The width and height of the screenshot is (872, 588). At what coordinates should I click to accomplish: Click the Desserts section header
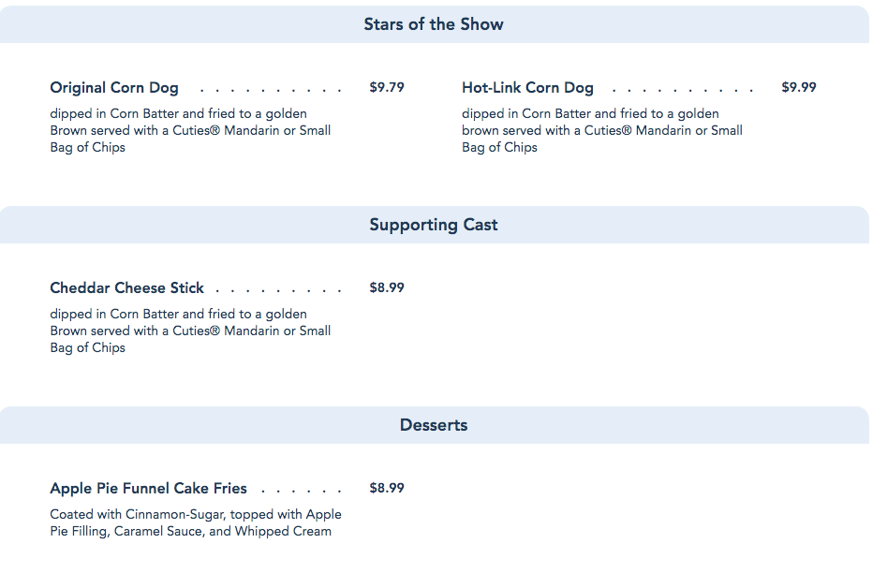(x=434, y=425)
